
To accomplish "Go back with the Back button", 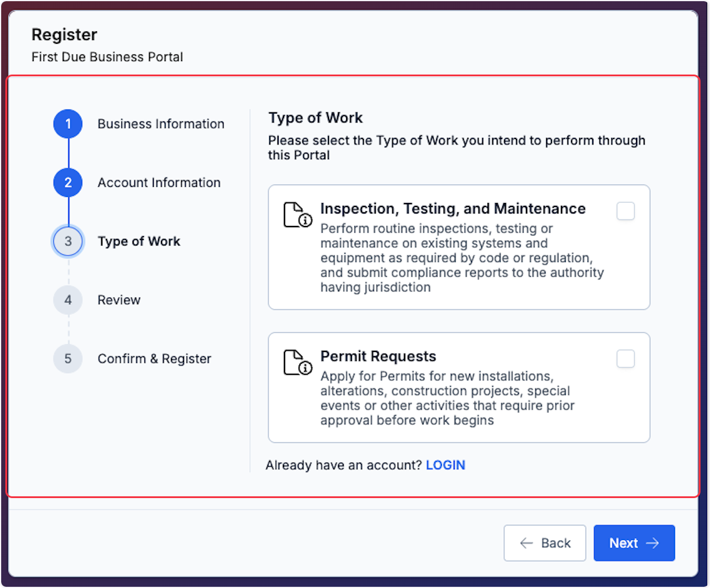I will tap(545, 543).
